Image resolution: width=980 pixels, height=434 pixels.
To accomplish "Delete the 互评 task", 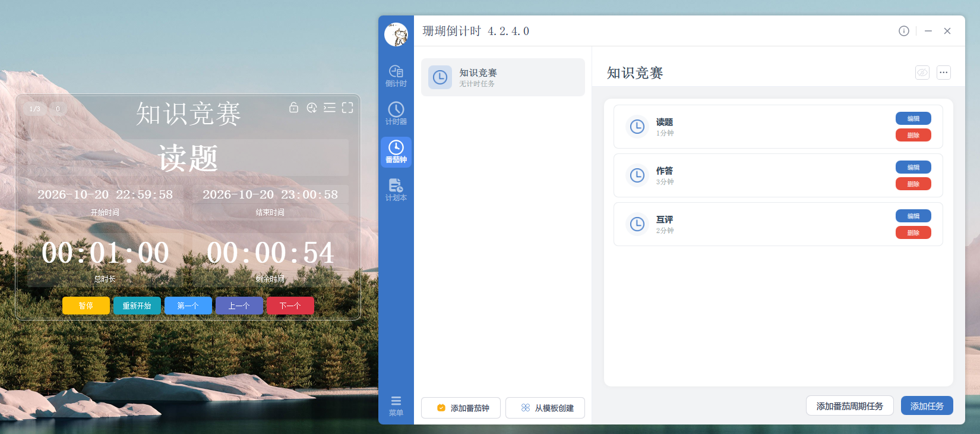I will (913, 232).
